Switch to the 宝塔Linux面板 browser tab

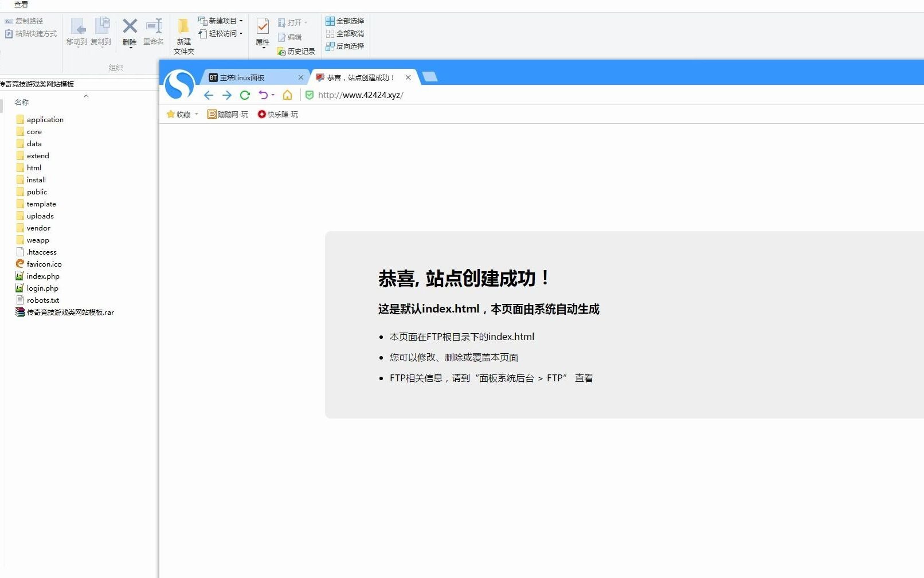[252, 77]
